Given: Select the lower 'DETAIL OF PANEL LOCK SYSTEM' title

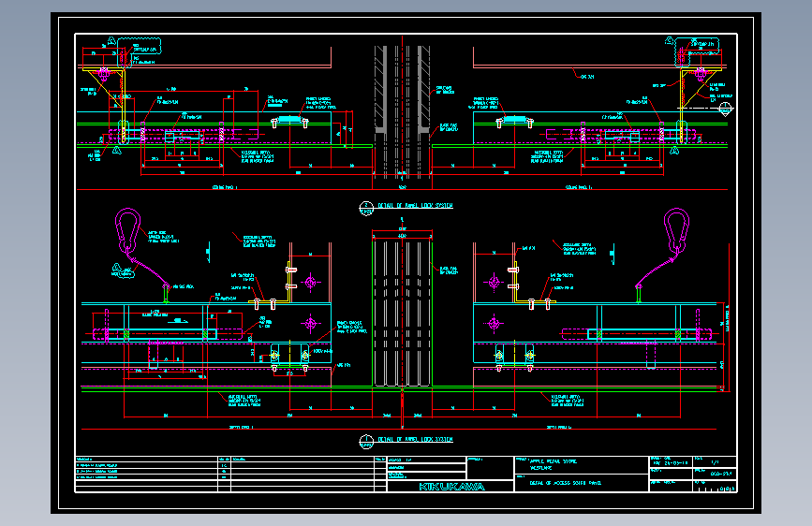Looking at the screenshot, I should (x=415, y=439).
